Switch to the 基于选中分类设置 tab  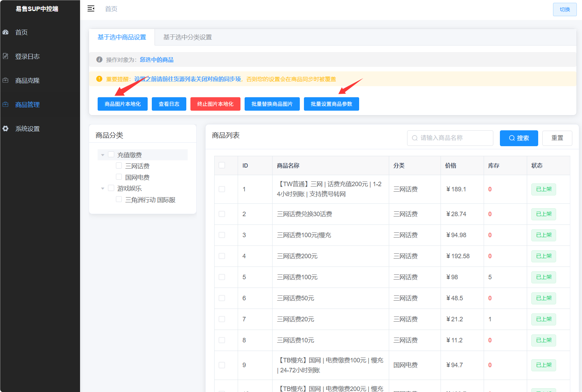coord(187,37)
